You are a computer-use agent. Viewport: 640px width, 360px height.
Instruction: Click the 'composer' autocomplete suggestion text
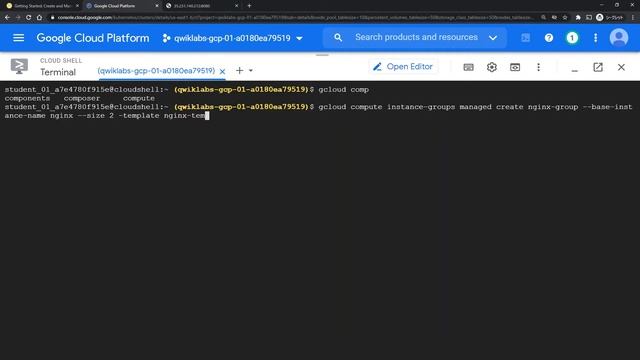(82, 98)
